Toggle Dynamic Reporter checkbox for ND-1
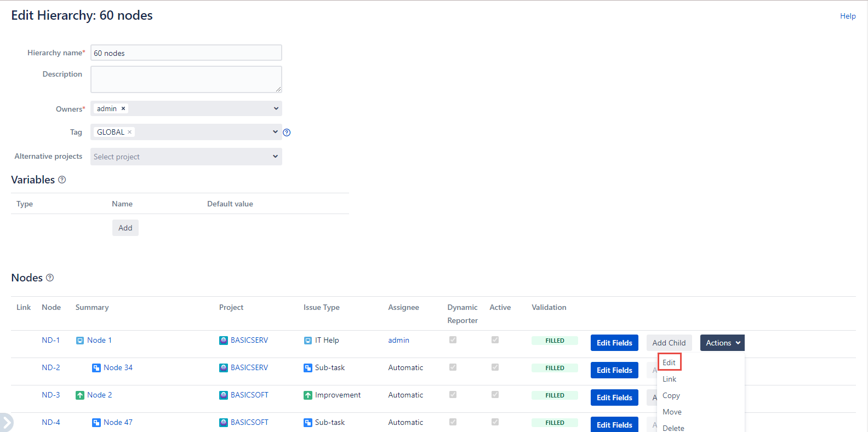The width and height of the screenshot is (868, 432). click(x=453, y=340)
